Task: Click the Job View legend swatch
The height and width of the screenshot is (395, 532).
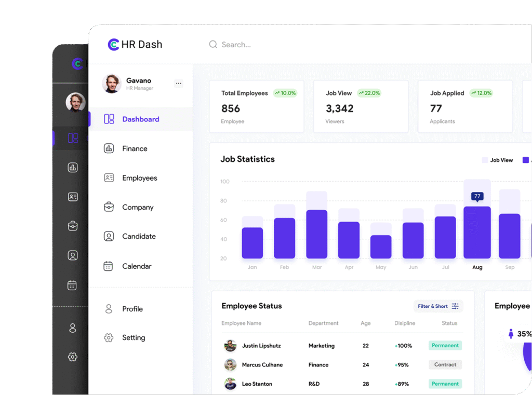Action: click(485, 160)
